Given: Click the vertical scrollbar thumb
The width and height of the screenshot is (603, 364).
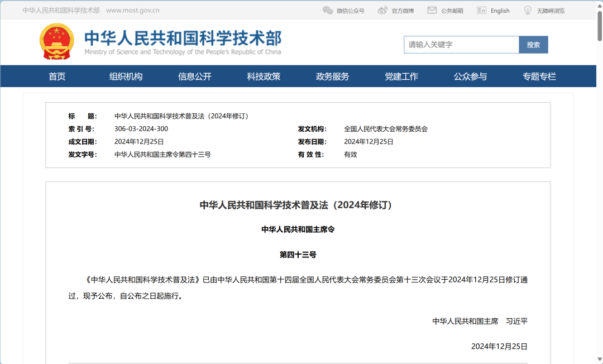Looking at the screenshot, I should click(600, 26).
